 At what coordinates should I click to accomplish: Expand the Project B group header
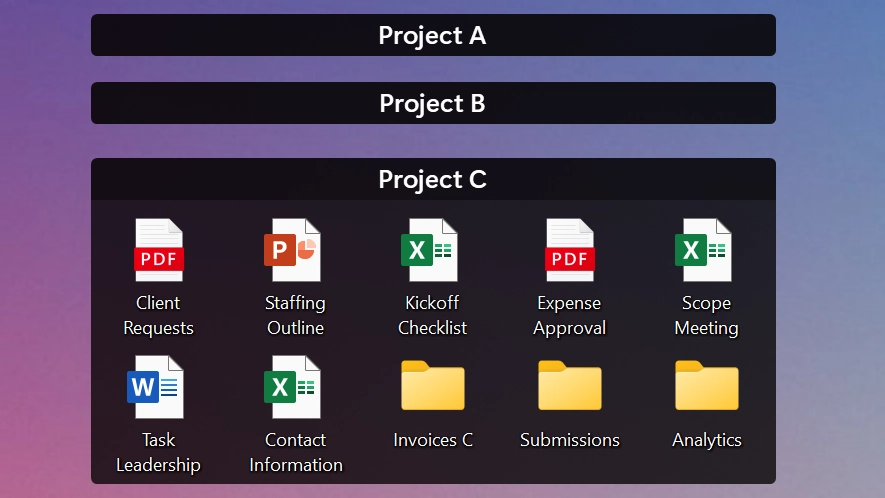click(433, 103)
